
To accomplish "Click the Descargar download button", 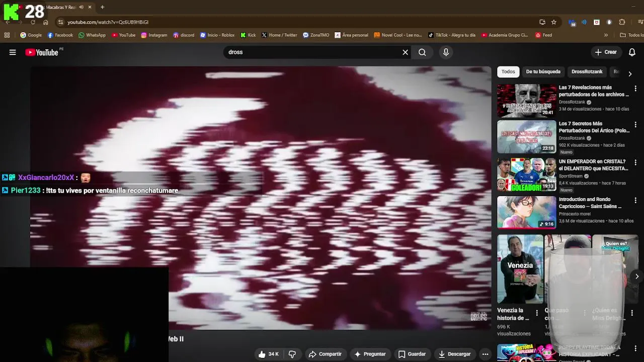I will coord(454,354).
